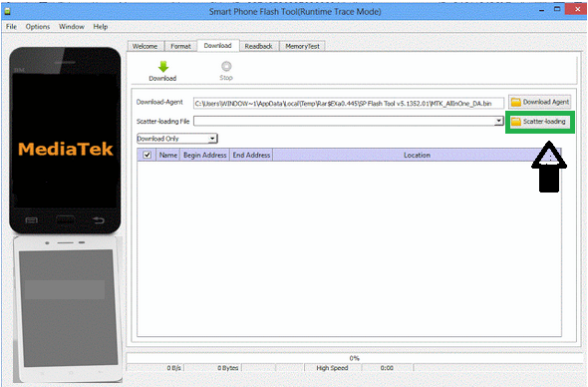Open the Help menu
The height and width of the screenshot is (387, 588).
pyautogui.click(x=100, y=27)
